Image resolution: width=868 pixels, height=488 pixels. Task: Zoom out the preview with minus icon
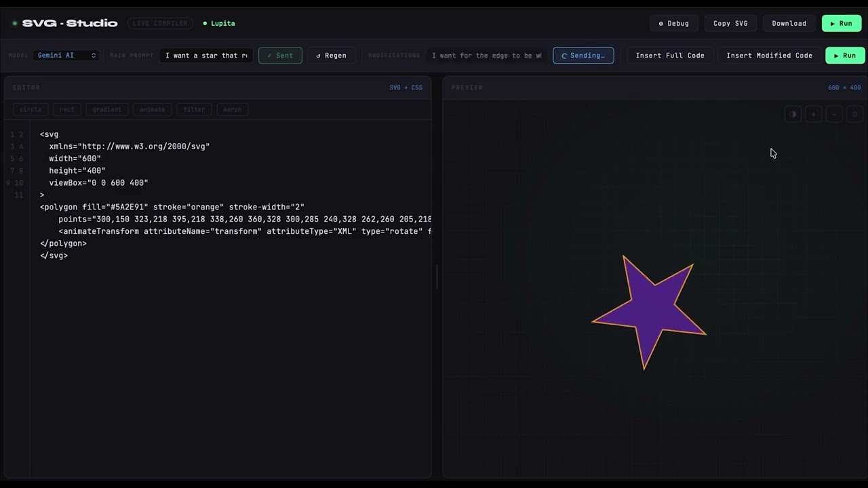(x=834, y=115)
